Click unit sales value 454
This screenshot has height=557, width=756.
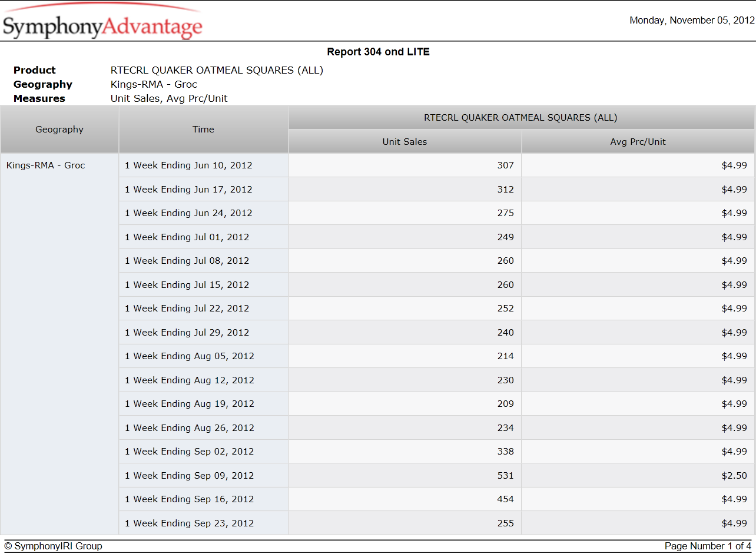(x=506, y=499)
